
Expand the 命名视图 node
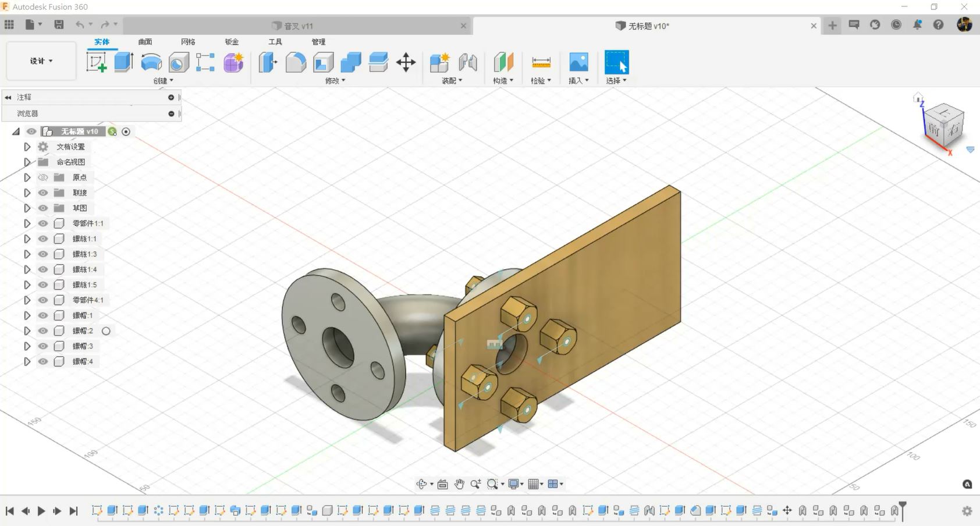coord(27,162)
